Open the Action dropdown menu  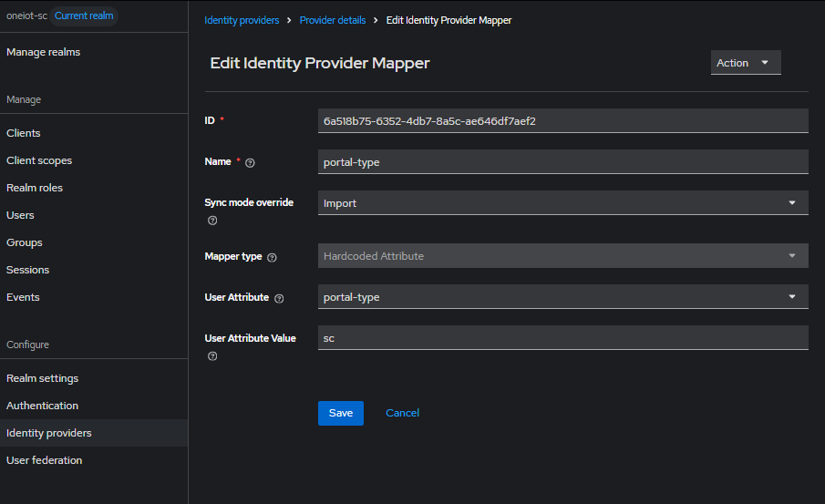(x=746, y=63)
